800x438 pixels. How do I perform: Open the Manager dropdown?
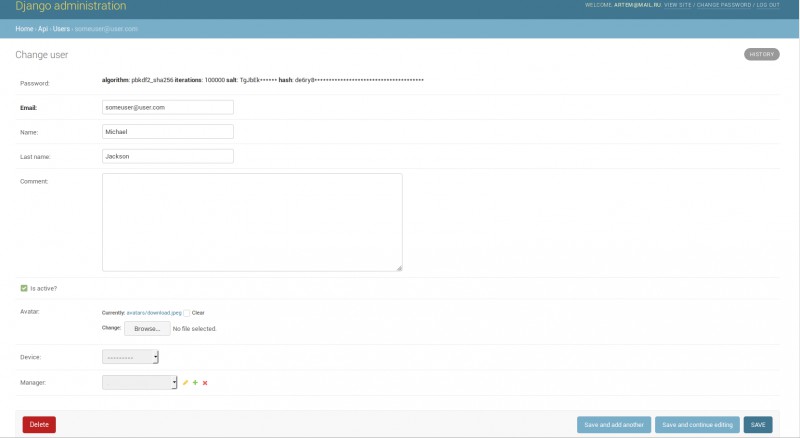tap(139, 382)
